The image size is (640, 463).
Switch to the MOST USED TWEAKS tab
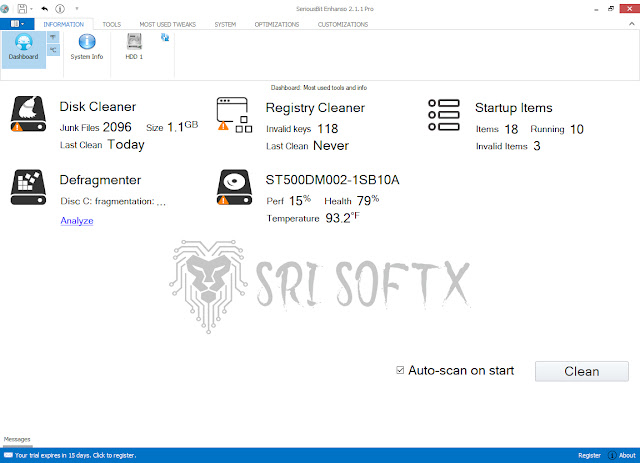(168, 24)
